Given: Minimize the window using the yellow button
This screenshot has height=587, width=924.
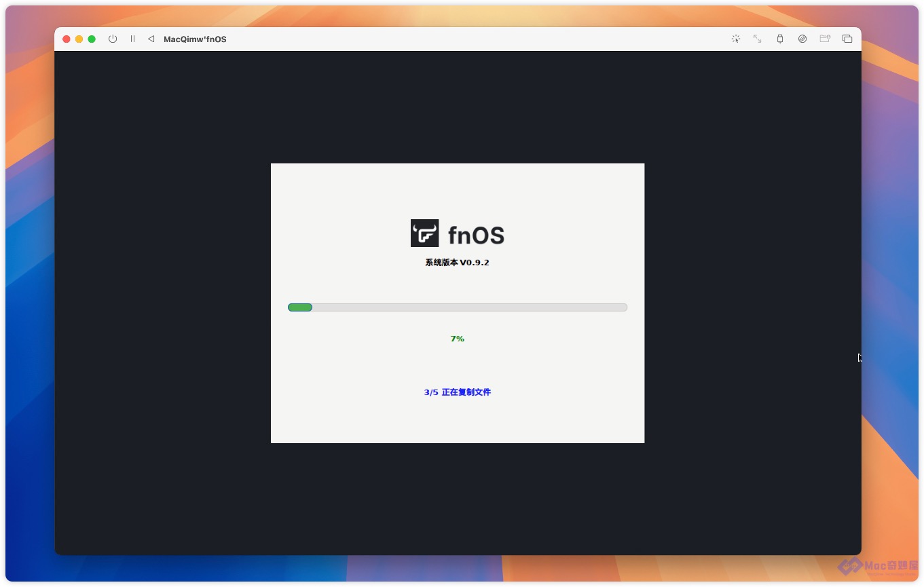Looking at the screenshot, I should tap(79, 39).
